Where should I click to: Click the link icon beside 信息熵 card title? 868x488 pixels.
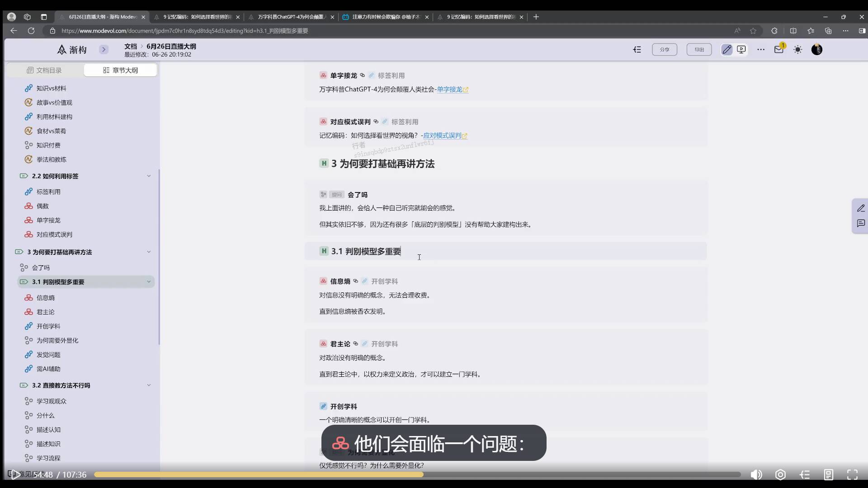click(355, 281)
